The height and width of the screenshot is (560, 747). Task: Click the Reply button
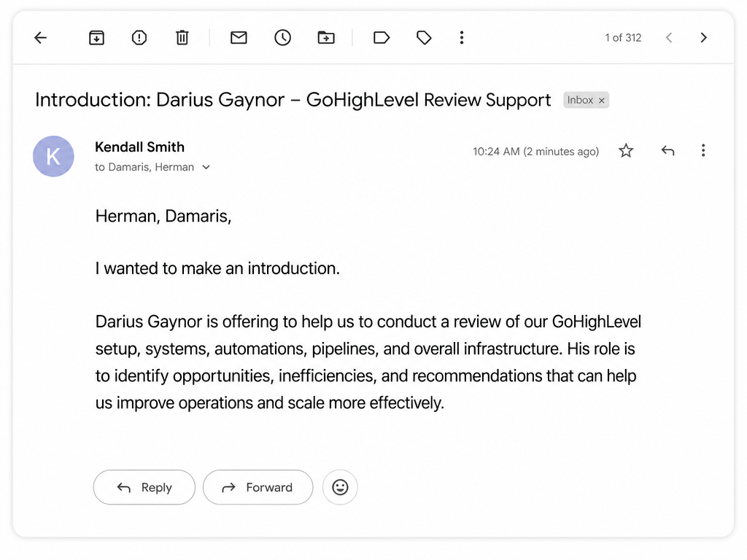pyautogui.click(x=144, y=487)
